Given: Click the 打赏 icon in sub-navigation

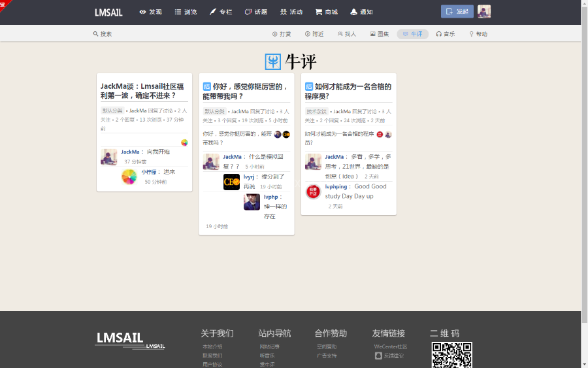Looking at the screenshot, I should tap(275, 34).
